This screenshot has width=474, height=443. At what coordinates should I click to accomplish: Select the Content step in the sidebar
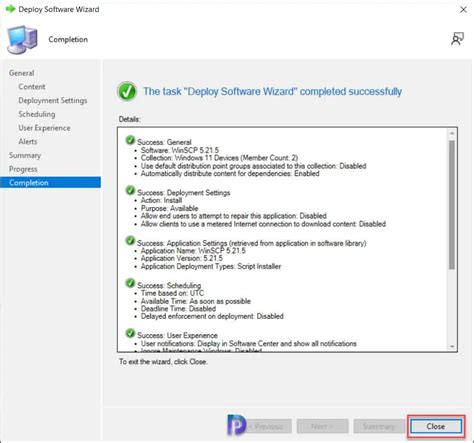tap(32, 87)
